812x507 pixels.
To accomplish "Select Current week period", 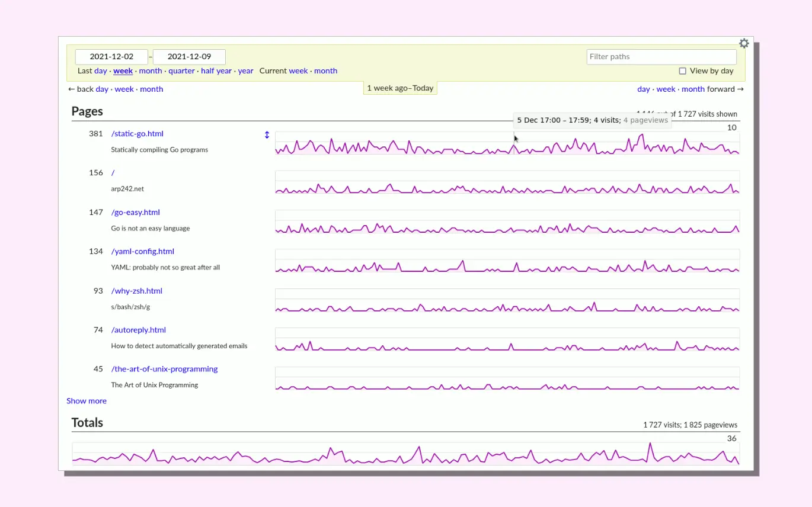I will (298, 71).
